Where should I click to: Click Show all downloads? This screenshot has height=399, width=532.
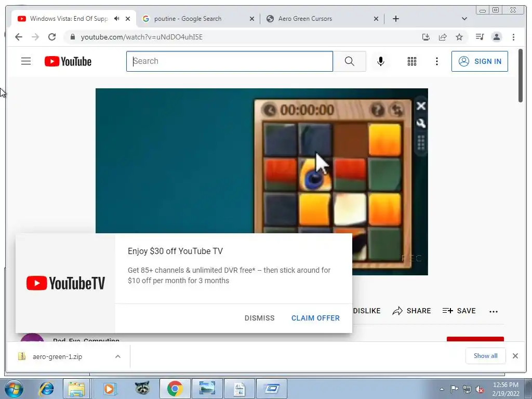[x=486, y=355]
